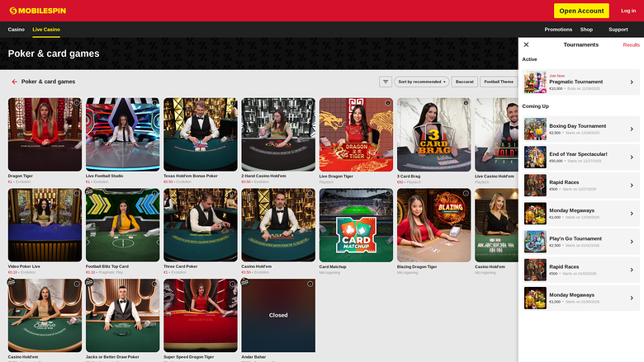Open the Sort by recommended dropdown
644x362 pixels.
click(421, 82)
